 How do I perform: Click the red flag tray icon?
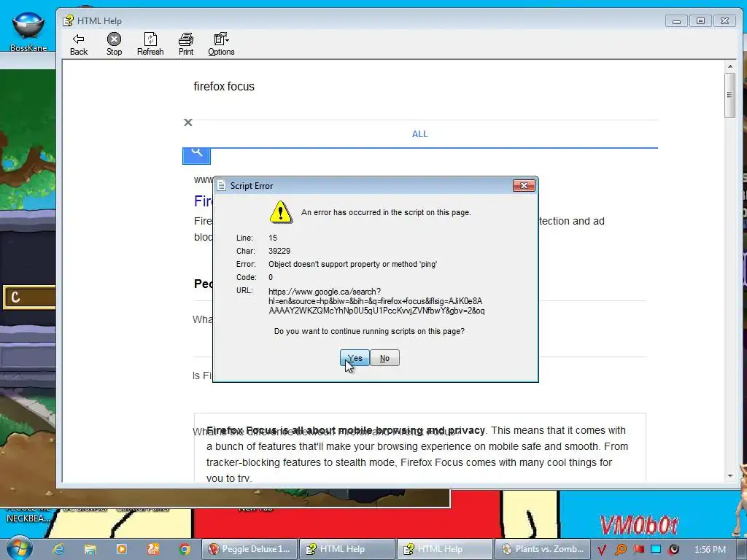638,549
